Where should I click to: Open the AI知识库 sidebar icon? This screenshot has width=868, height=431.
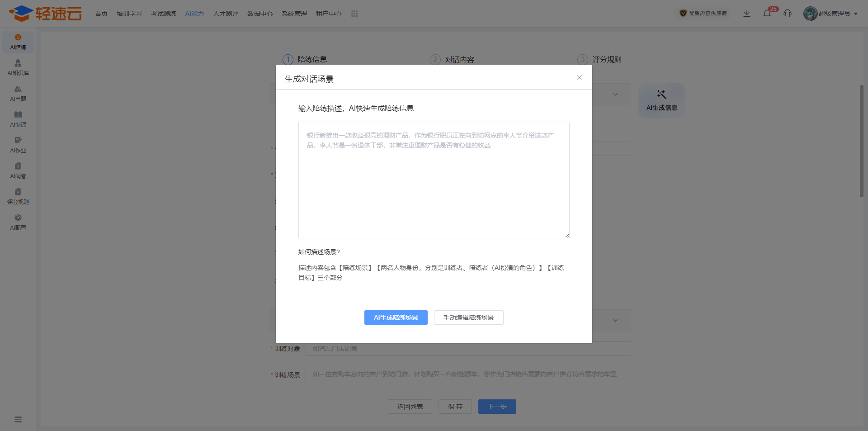tap(18, 67)
